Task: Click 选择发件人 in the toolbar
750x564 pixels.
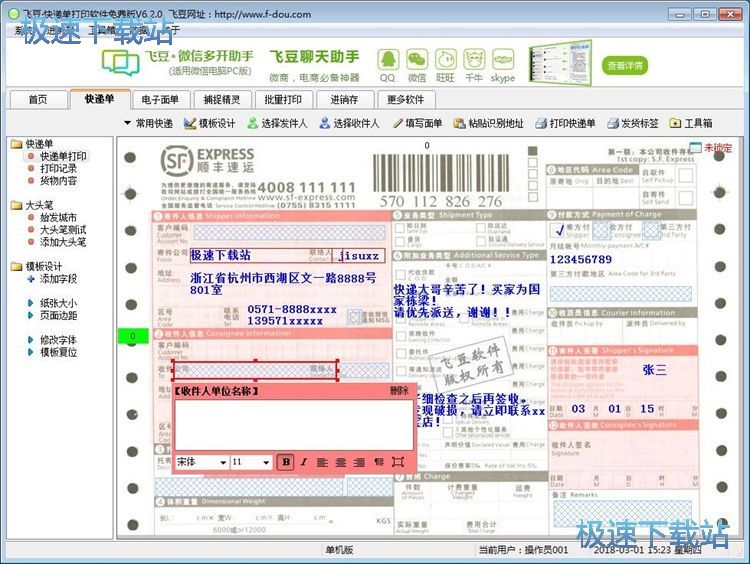Action: point(277,123)
